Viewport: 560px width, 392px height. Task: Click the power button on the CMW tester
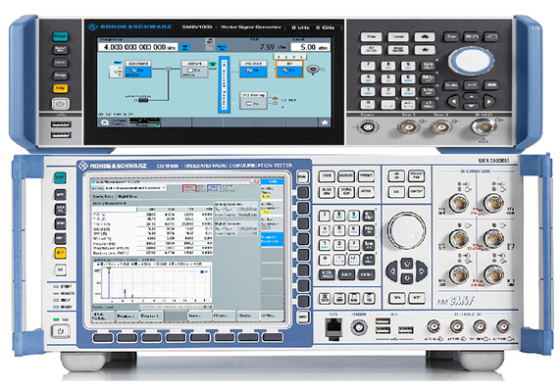coord(60,331)
